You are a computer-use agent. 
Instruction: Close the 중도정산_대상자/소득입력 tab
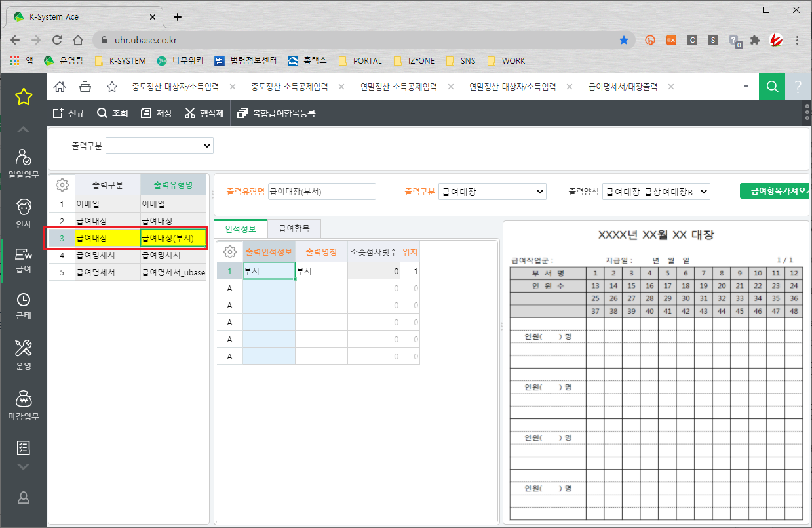(x=233, y=87)
